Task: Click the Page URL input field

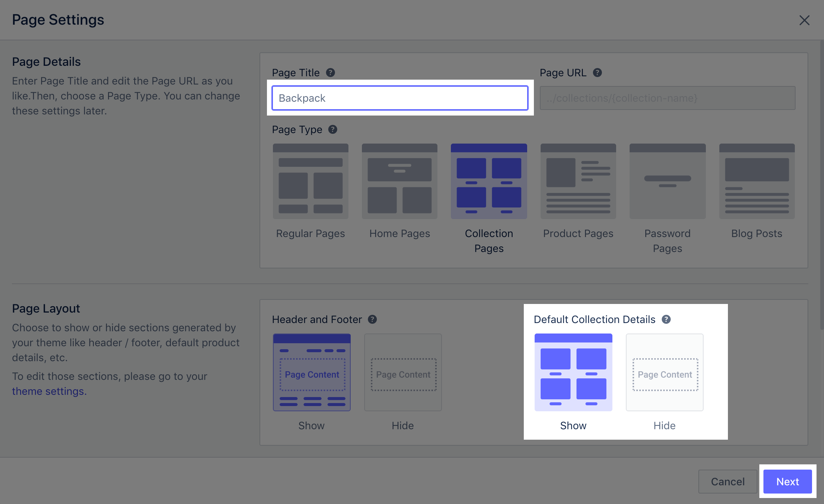Action: 668,98
